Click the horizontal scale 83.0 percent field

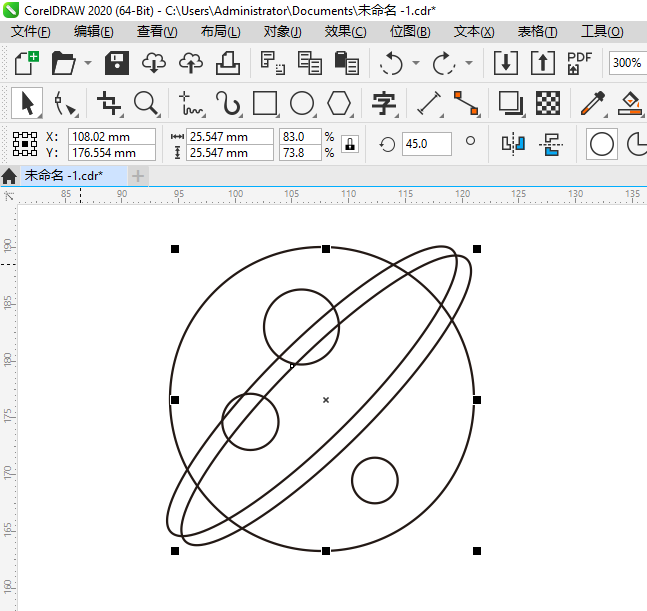click(x=300, y=137)
